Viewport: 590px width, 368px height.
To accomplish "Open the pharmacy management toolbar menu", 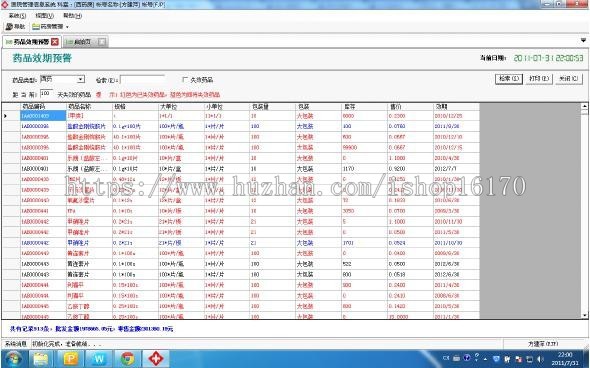I will 51,27.
